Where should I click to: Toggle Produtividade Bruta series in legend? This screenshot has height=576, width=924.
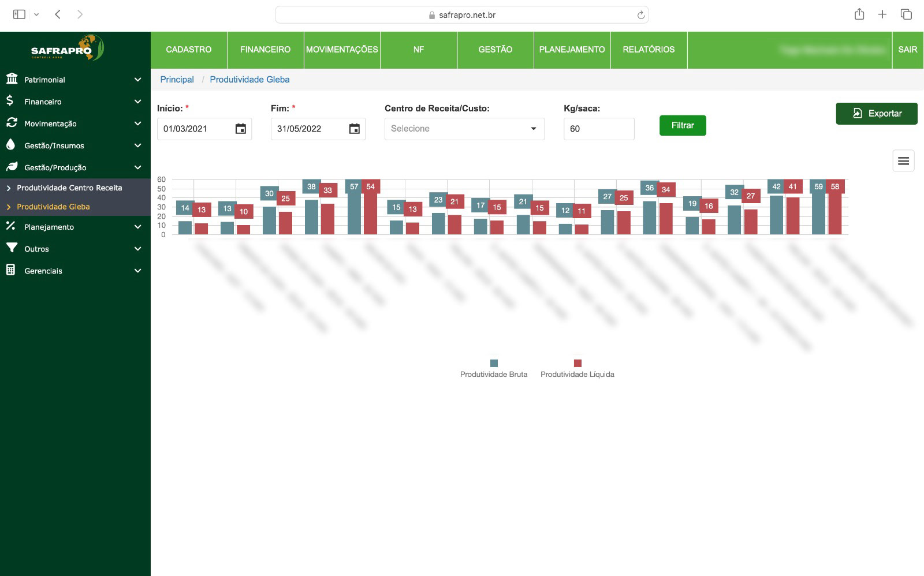tap(494, 368)
